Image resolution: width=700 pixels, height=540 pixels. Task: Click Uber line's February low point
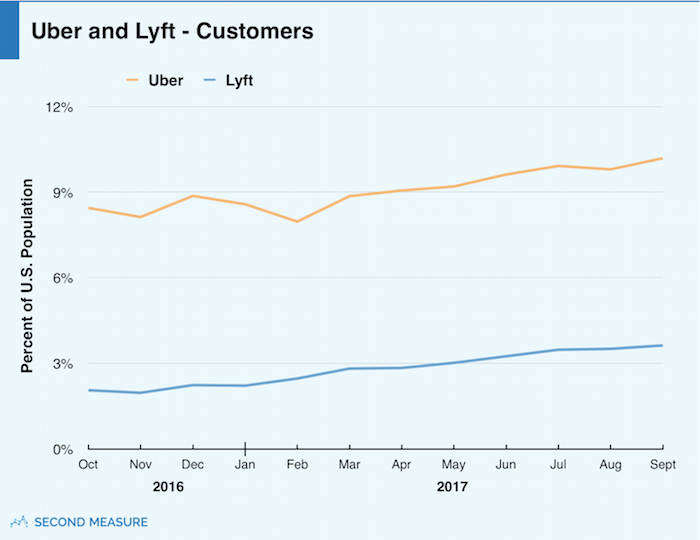(x=297, y=221)
